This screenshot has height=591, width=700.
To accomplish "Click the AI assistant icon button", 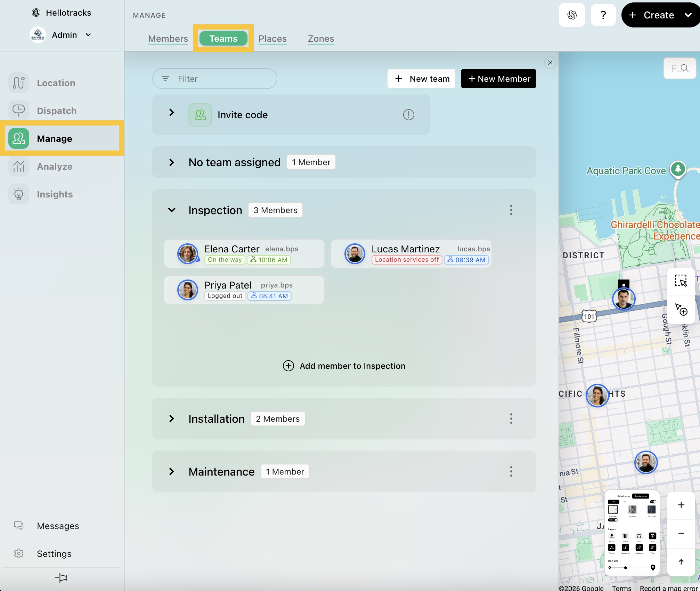I will tap(572, 15).
